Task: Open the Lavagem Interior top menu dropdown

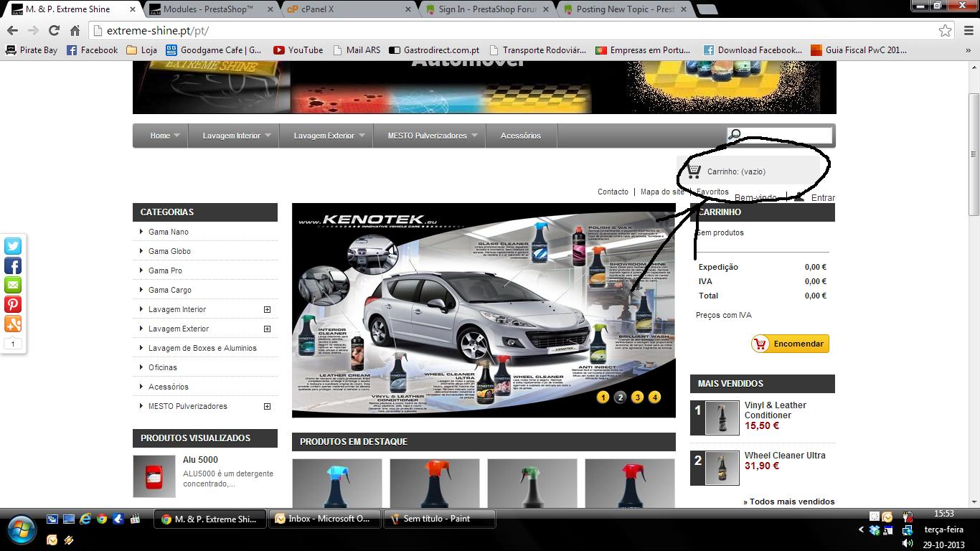Action: point(234,136)
